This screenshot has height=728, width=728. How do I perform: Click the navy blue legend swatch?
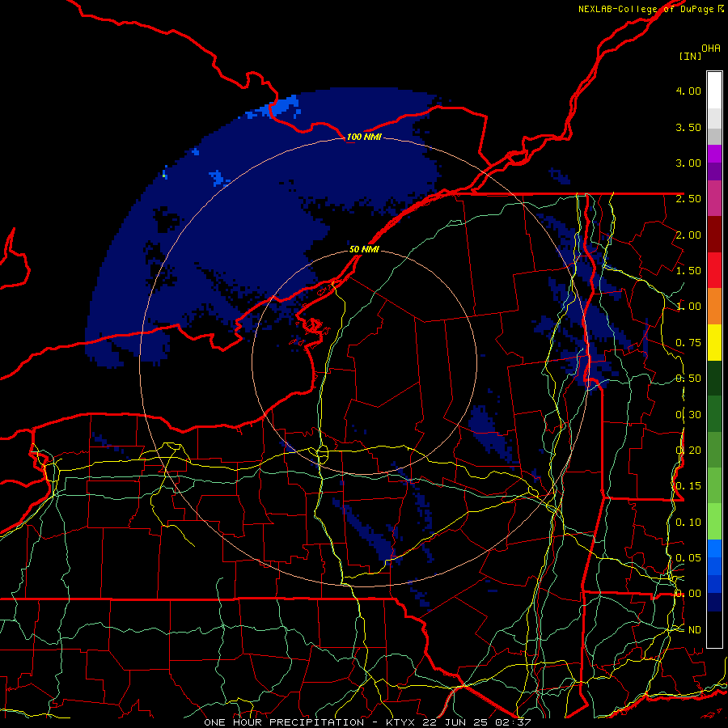tap(714, 602)
